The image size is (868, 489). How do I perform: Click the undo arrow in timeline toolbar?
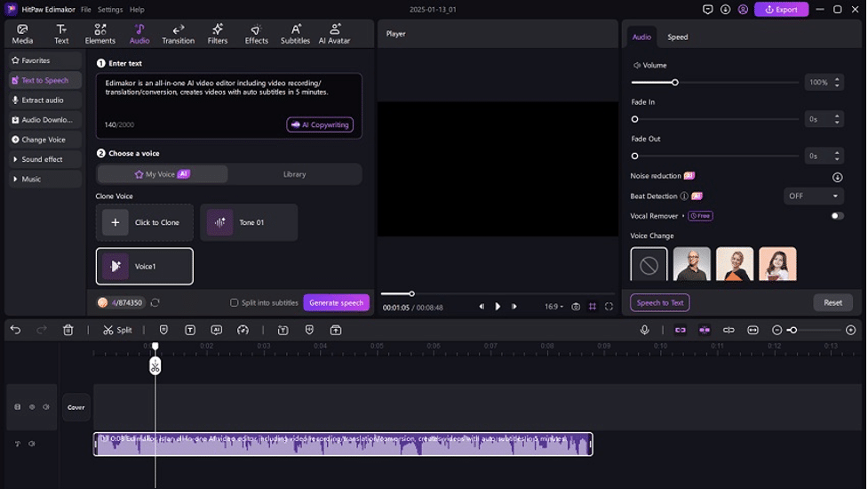15,330
